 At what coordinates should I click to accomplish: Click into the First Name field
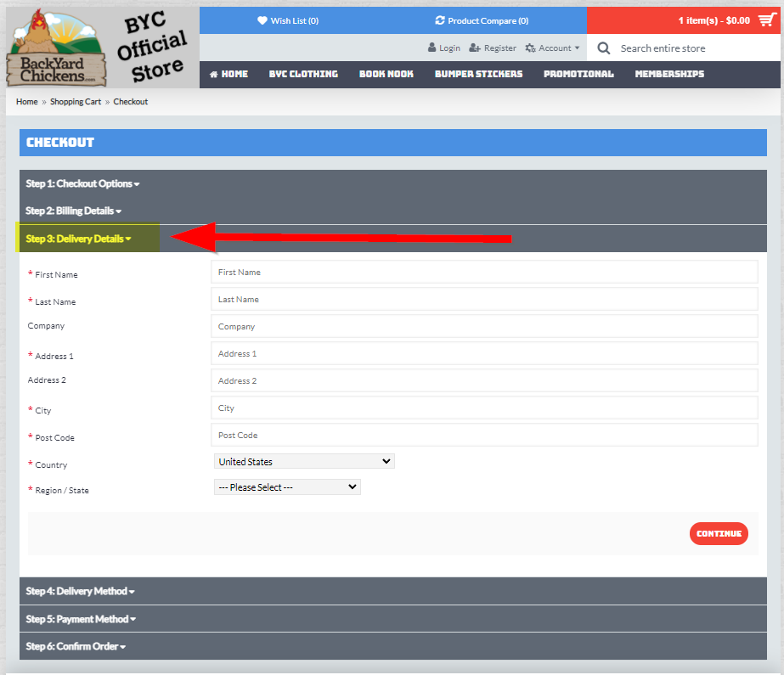pyautogui.click(x=483, y=273)
